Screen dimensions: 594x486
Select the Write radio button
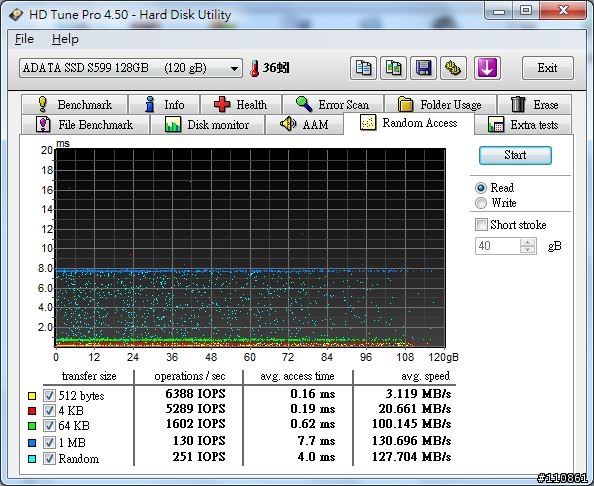[x=481, y=203]
